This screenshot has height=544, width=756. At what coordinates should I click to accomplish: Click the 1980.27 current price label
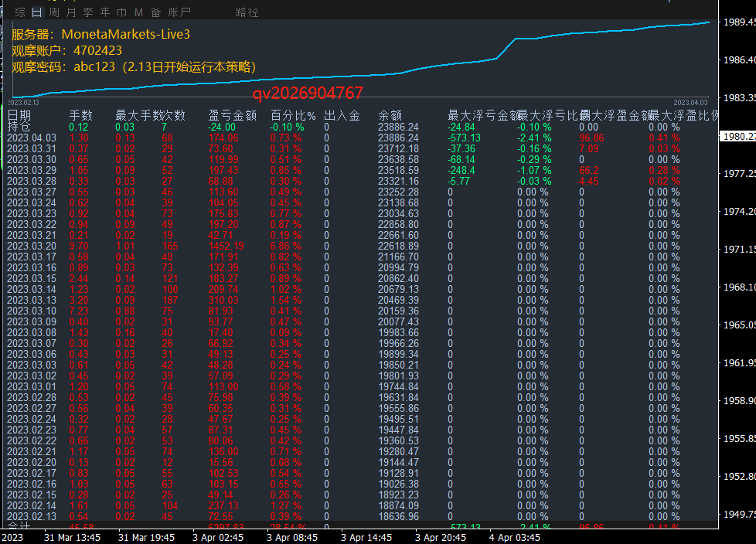click(738, 136)
